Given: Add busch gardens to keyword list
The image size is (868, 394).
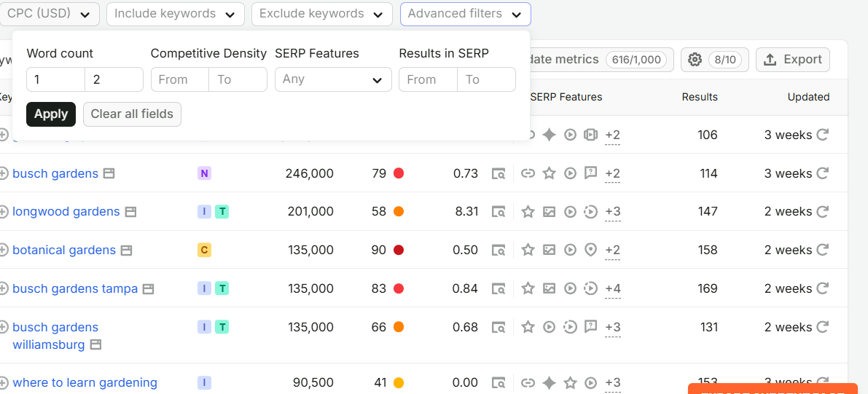Looking at the screenshot, I should [x=4, y=173].
